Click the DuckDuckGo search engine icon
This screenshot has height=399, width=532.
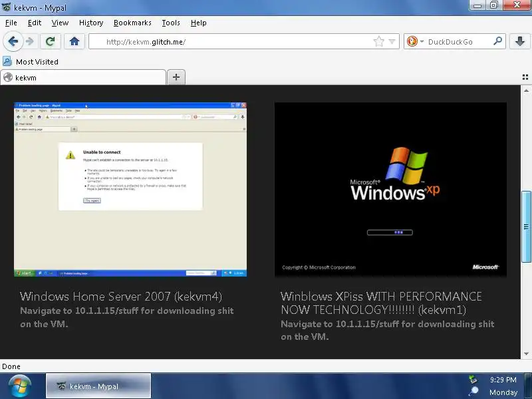412,41
